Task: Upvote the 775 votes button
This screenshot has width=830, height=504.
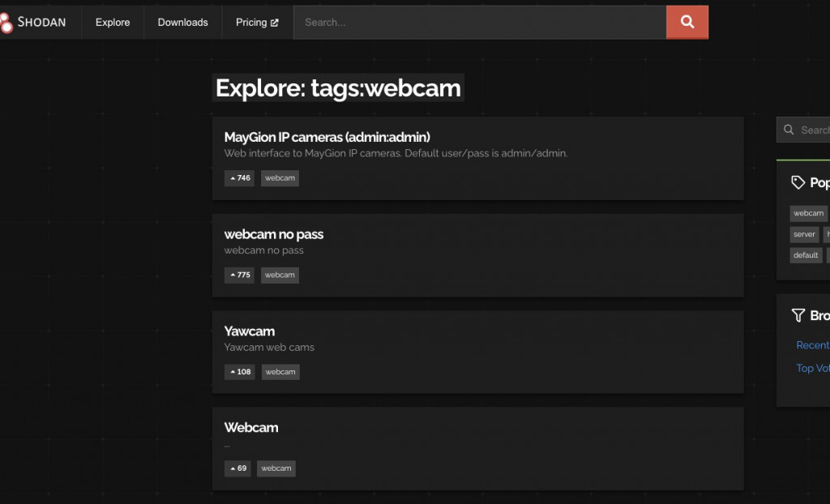Action: (239, 275)
